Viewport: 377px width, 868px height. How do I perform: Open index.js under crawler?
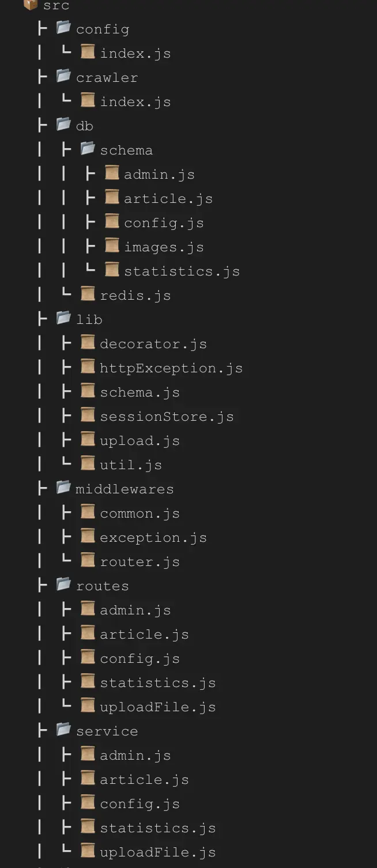[x=135, y=102]
